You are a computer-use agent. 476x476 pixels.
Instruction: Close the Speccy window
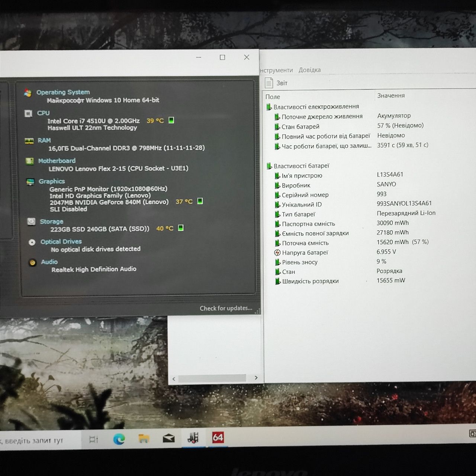pyautogui.click(x=247, y=57)
